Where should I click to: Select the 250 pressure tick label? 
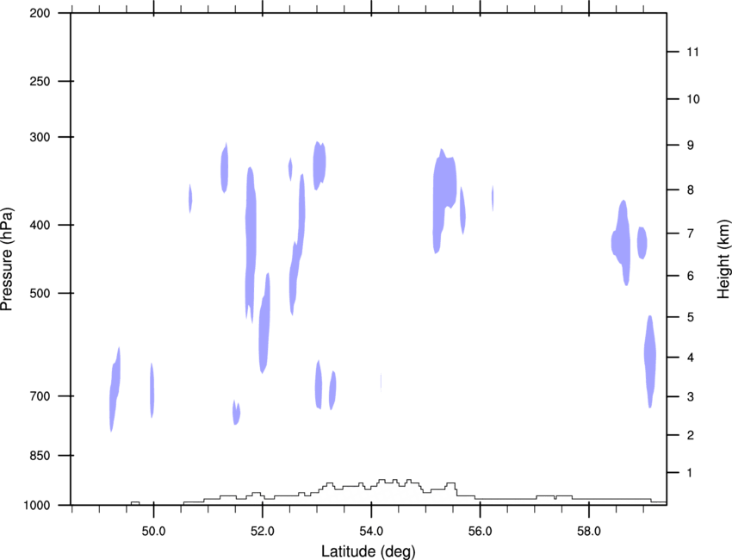pos(40,81)
